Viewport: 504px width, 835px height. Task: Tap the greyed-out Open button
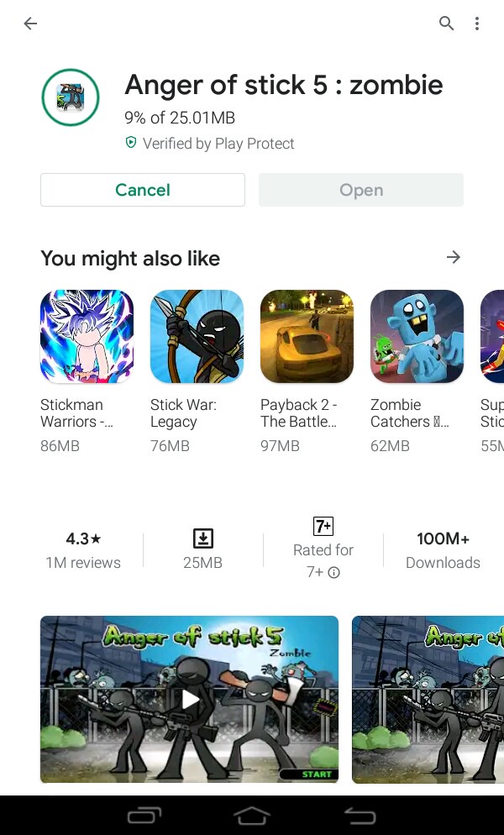pos(361,190)
